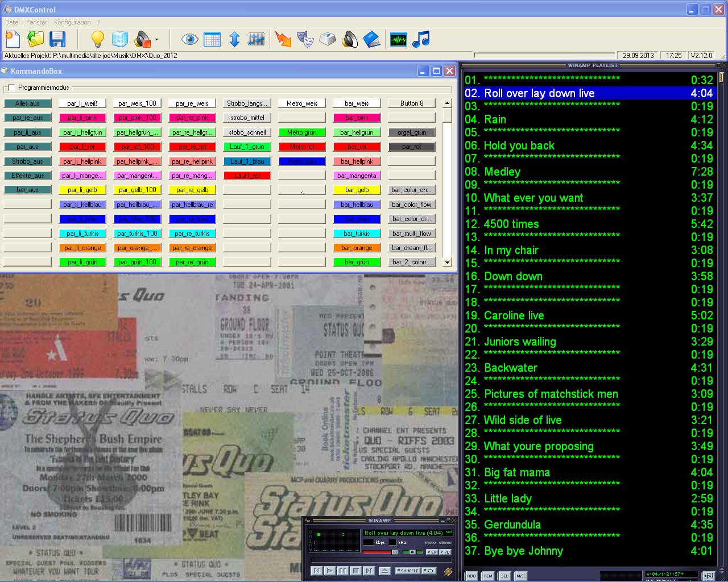Screen dimensions: 728x582
Task: Click the light bulb toolbar icon
Action: click(x=98, y=39)
